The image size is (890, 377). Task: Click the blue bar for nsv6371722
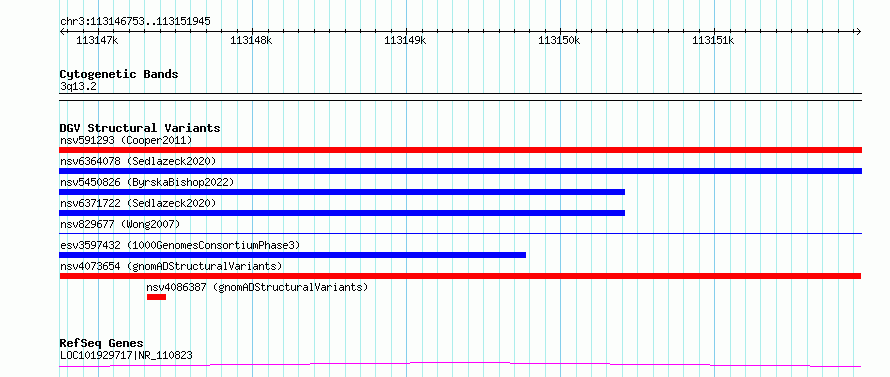pos(342,213)
